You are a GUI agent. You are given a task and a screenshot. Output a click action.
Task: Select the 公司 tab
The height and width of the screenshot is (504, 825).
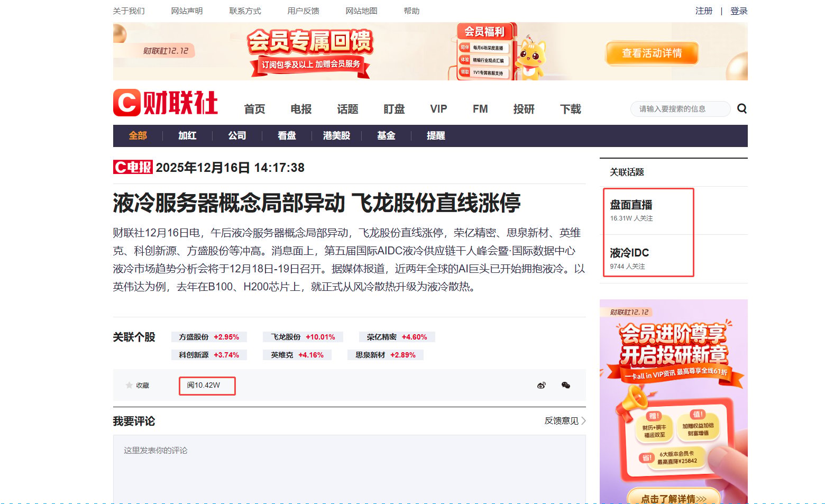point(237,136)
